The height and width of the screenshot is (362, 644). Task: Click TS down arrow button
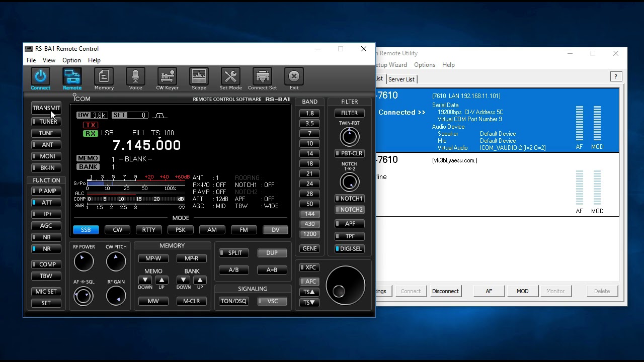tap(309, 303)
